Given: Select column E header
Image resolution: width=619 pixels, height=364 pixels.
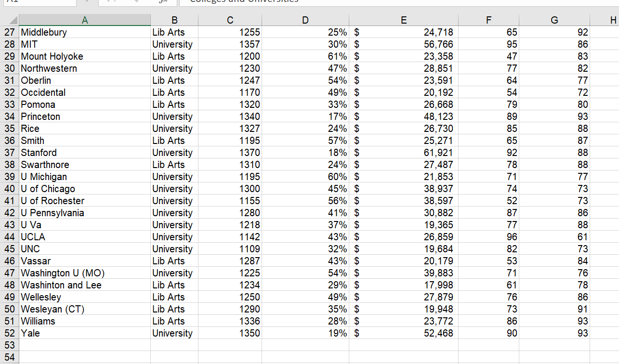Looking at the screenshot, I should [x=404, y=20].
